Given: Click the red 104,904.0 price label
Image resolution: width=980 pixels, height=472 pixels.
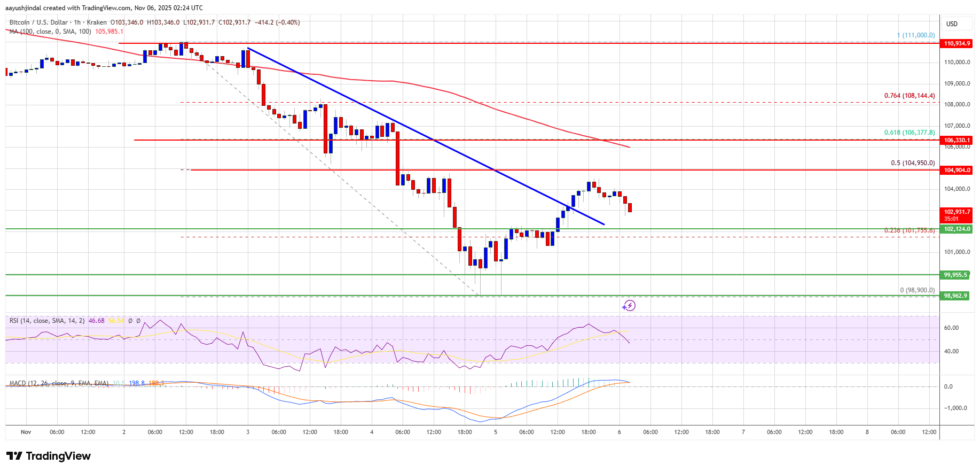Looking at the screenshot, I should (x=956, y=170).
